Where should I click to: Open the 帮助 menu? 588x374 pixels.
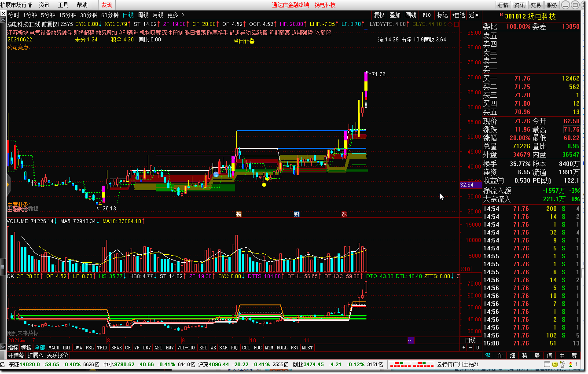(82, 5)
